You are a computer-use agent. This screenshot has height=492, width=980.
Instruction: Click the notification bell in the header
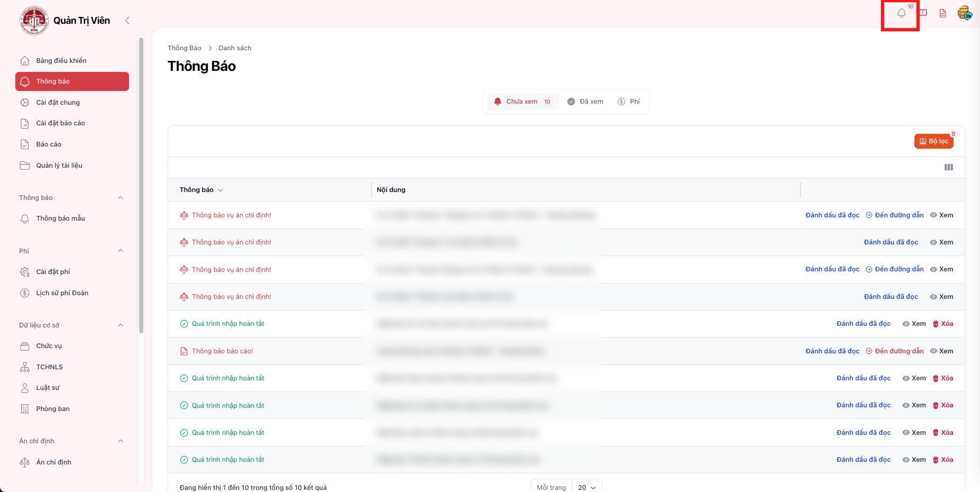pyautogui.click(x=901, y=13)
